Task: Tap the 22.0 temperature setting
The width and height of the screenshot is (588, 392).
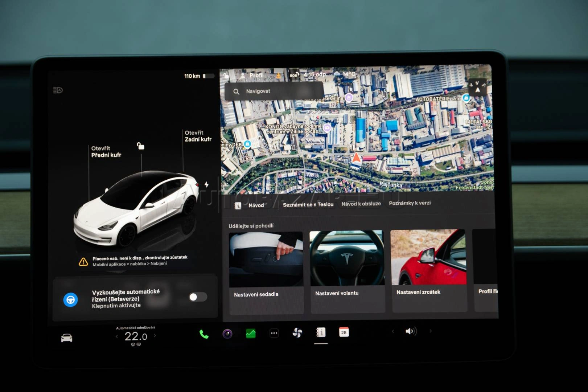Action: tap(136, 336)
